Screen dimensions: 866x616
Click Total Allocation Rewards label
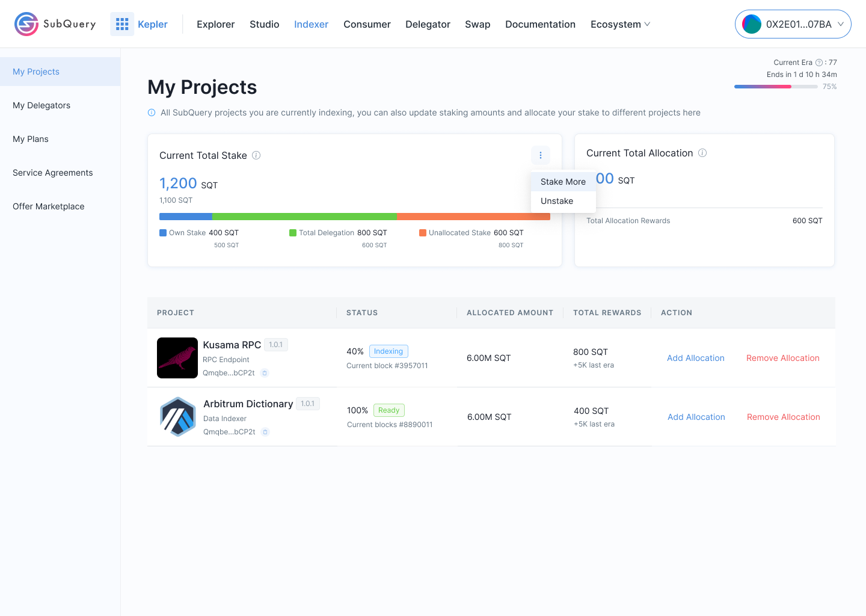[x=628, y=221]
